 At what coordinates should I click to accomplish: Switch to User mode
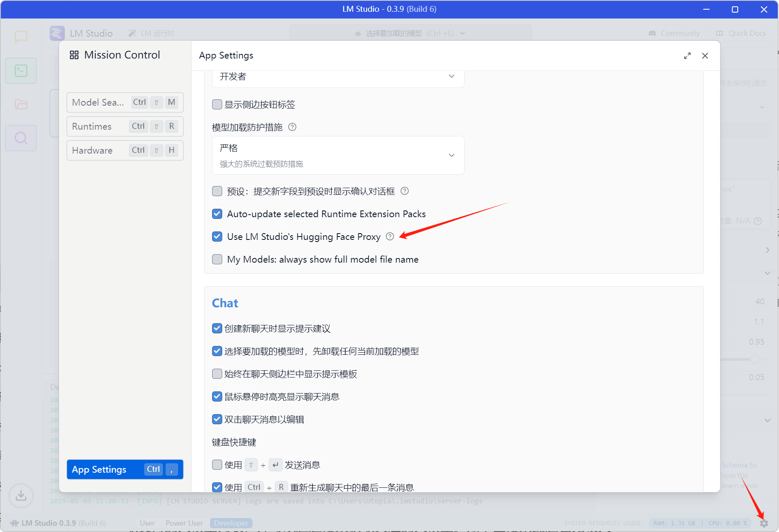[x=147, y=523]
